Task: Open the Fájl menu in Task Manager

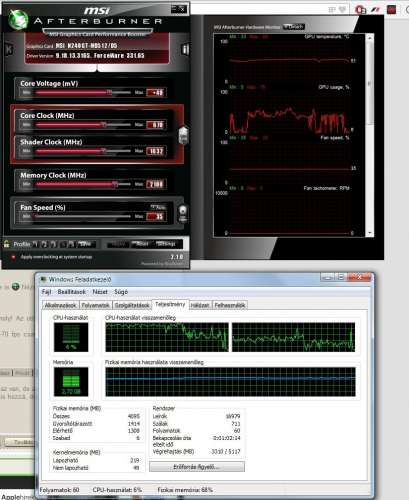Action: [47, 292]
